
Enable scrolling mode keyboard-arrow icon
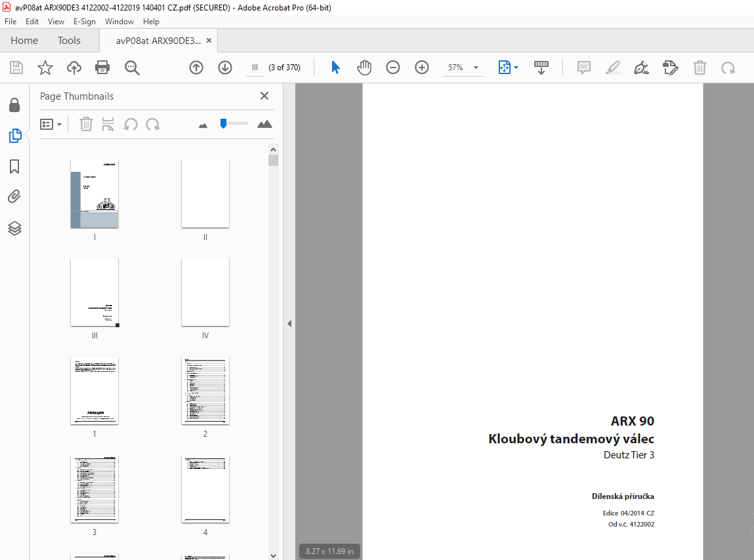[541, 68]
